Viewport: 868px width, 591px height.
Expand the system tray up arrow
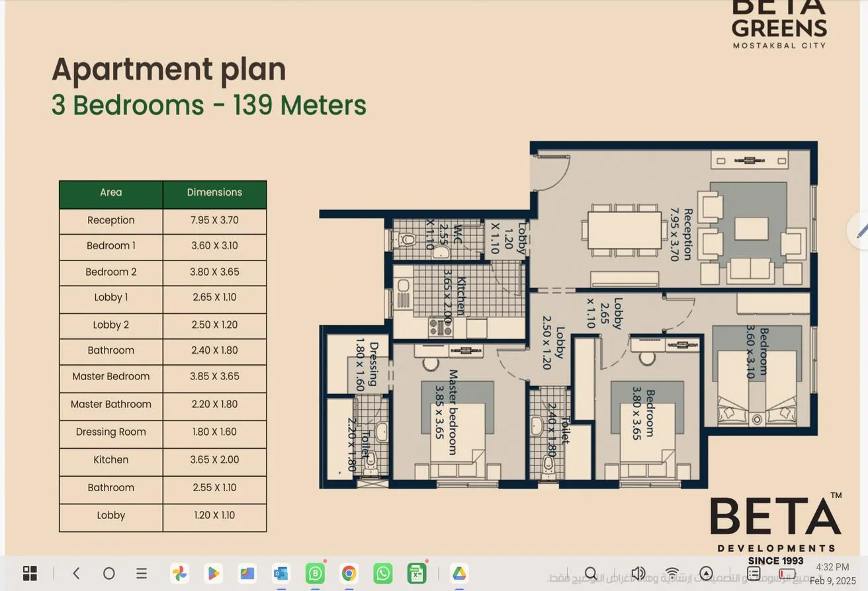pos(706,573)
